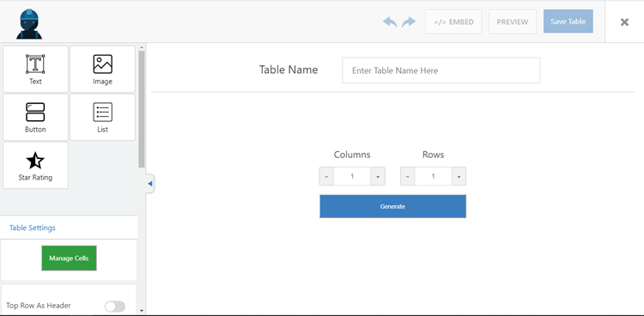Screen dimensions: 644x316
Task: Focus the Table Name input field
Action: 441,70
